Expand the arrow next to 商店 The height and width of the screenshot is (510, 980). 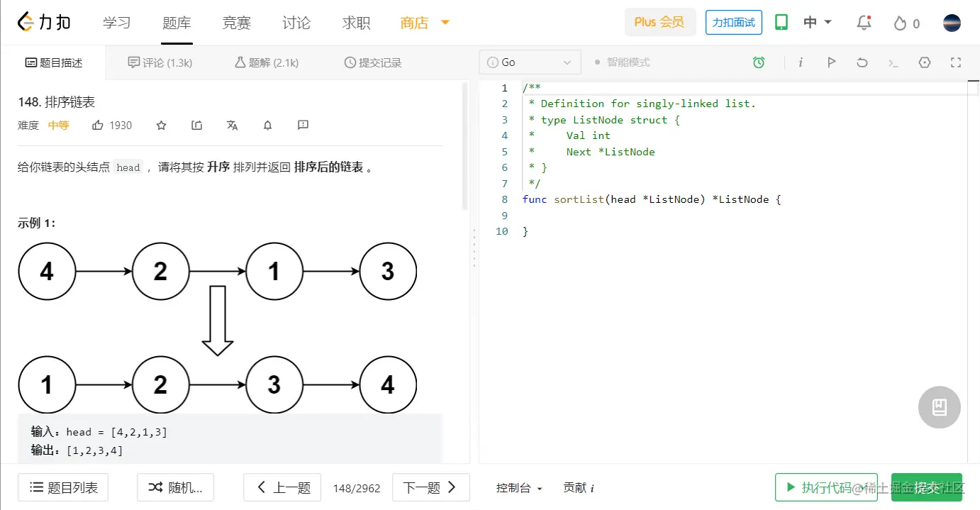click(x=445, y=23)
